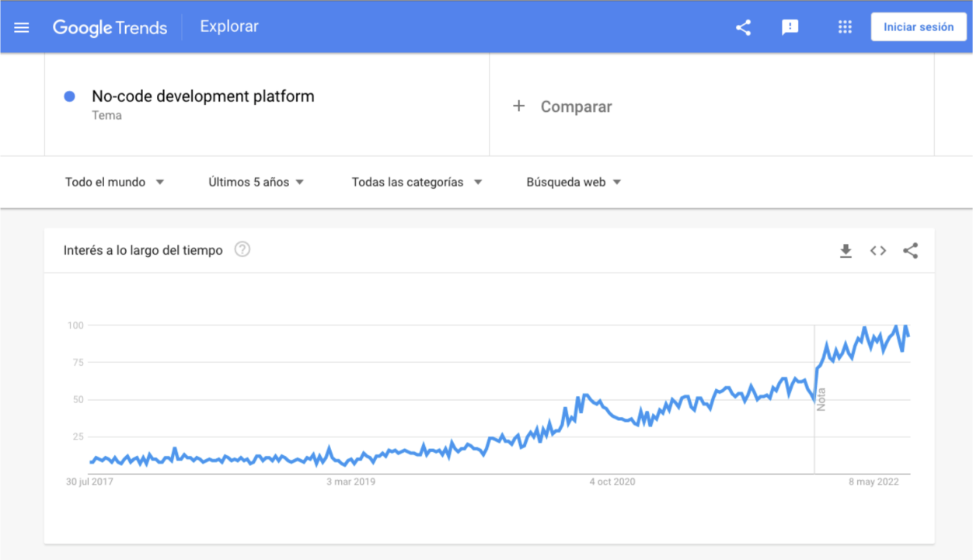Click the blue dot color indicator of the term
Viewport: 973px width, 560px height.
click(x=70, y=96)
